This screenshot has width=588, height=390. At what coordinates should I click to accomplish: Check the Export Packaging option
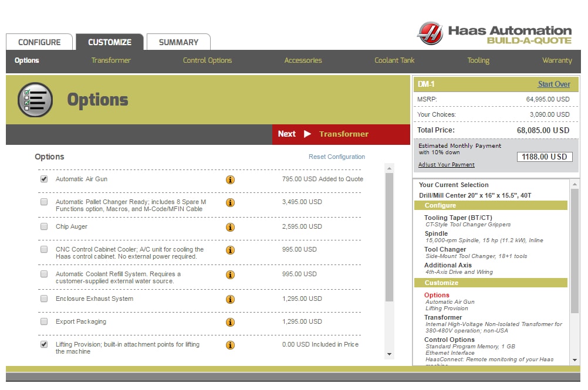(x=44, y=321)
